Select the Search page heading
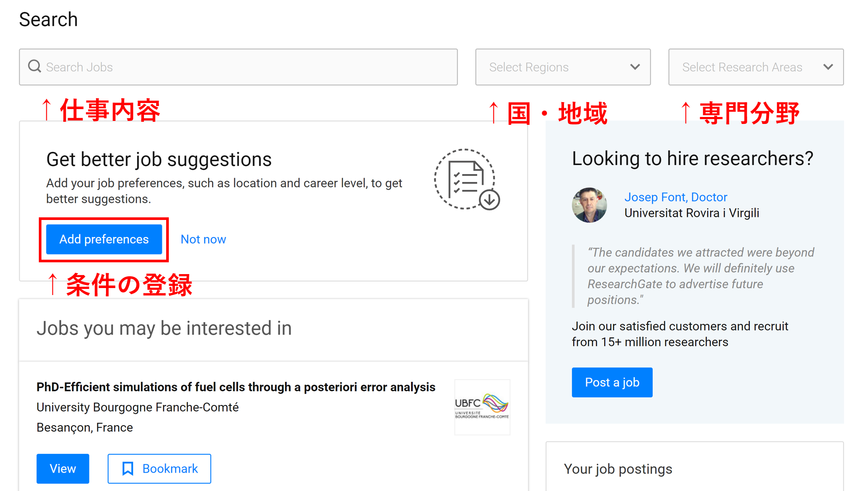This screenshot has width=868, height=491. (48, 19)
